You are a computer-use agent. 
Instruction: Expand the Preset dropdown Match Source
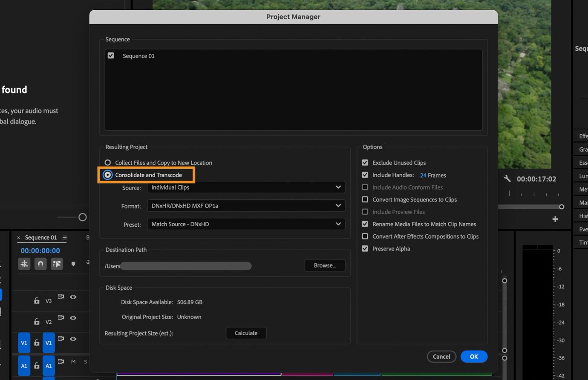pyautogui.click(x=246, y=224)
